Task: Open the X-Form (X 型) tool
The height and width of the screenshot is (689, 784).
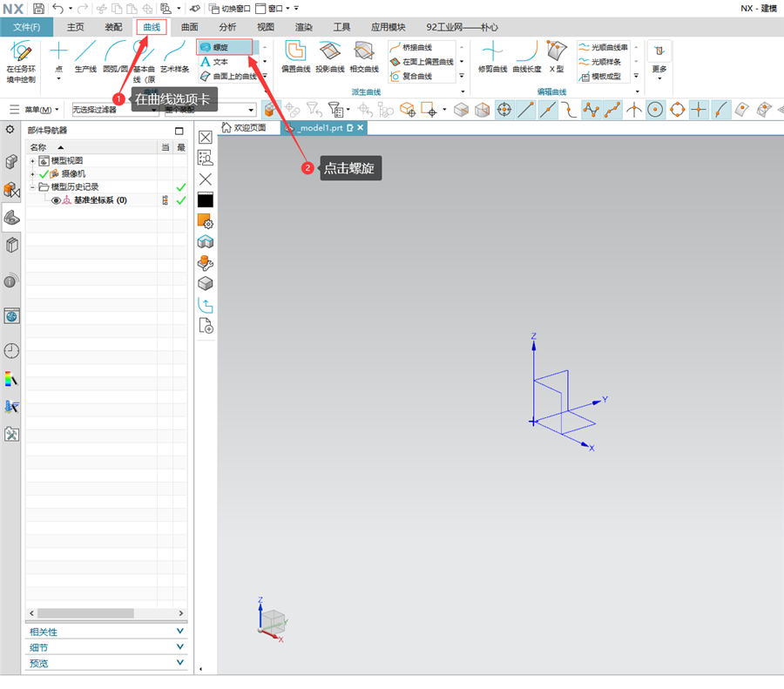Action: 557,57
